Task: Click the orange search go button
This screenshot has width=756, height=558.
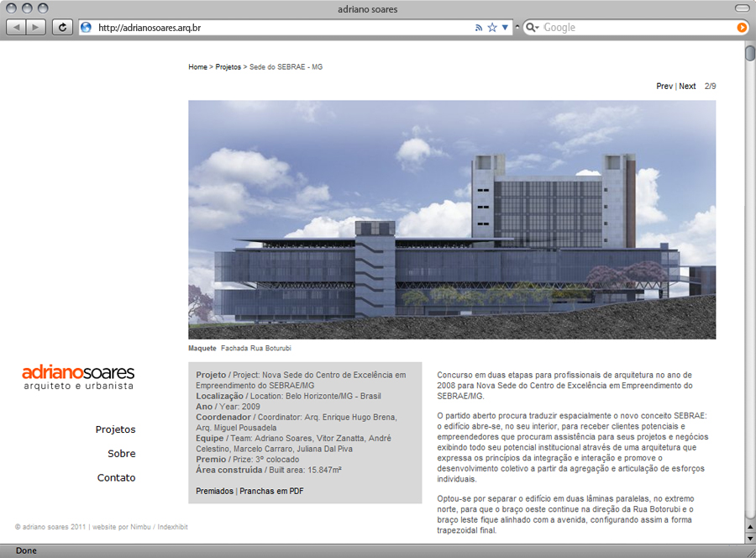Action: point(742,28)
